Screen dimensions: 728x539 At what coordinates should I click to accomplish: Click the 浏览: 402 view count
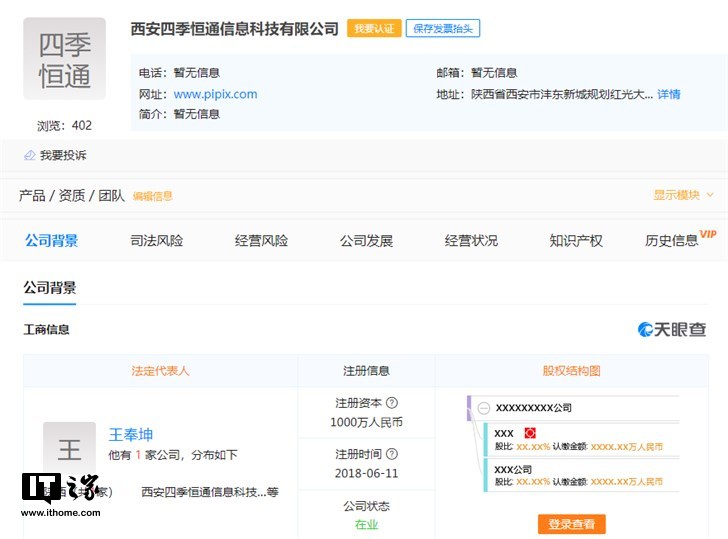click(x=65, y=125)
